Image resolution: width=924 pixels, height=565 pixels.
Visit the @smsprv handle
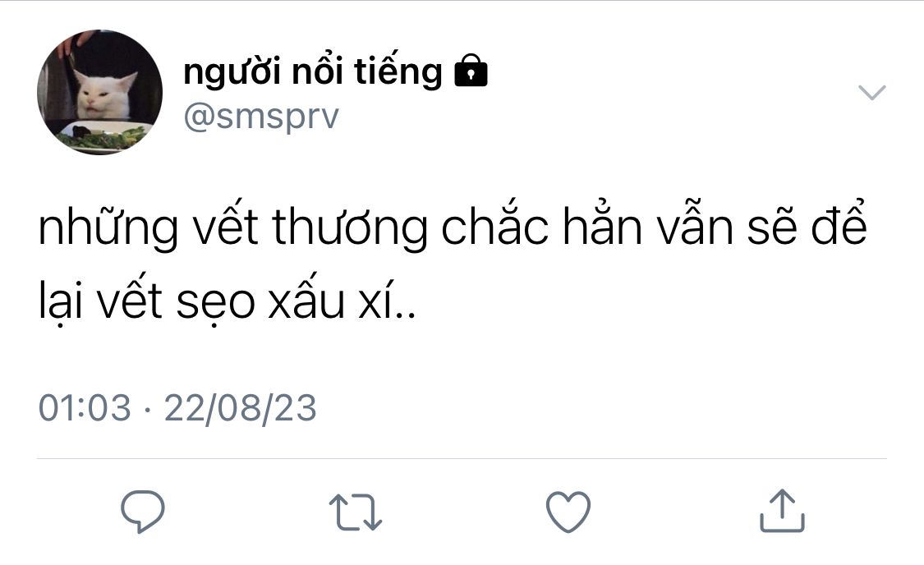click(261, 117)
